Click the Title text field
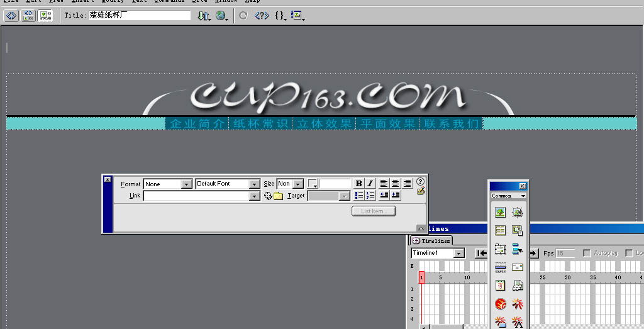Viewport: 644px width, 329px height. tap(139, 15)
